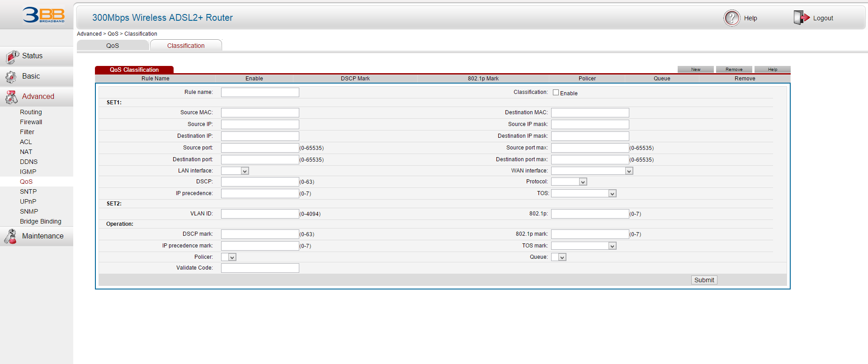This screenshot has width=868, height=364.
Task: Click the Help link in the header
Action: click(x=750, y=18)
